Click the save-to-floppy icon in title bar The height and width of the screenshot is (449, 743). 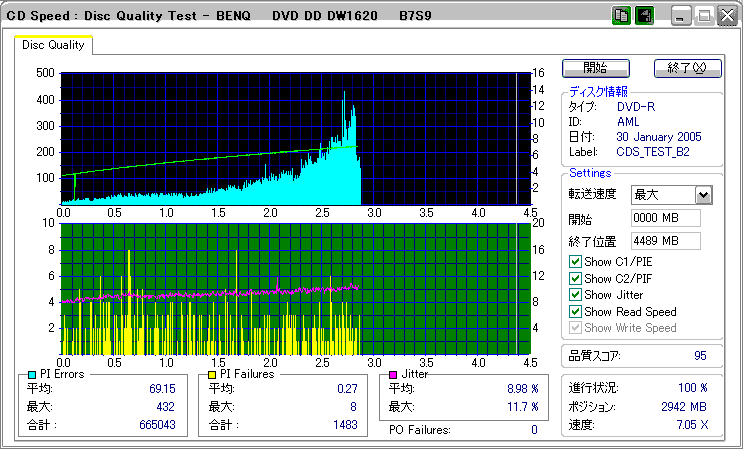644,17
